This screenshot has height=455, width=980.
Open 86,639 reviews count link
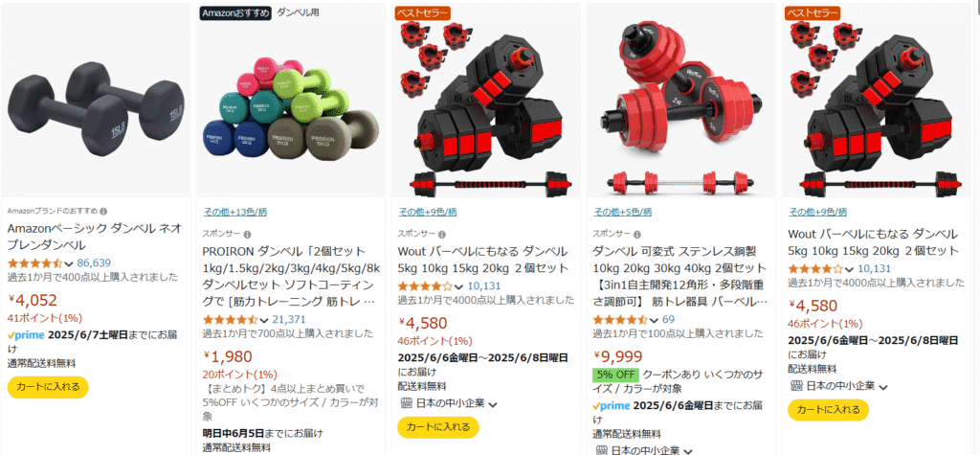[94, 262]
